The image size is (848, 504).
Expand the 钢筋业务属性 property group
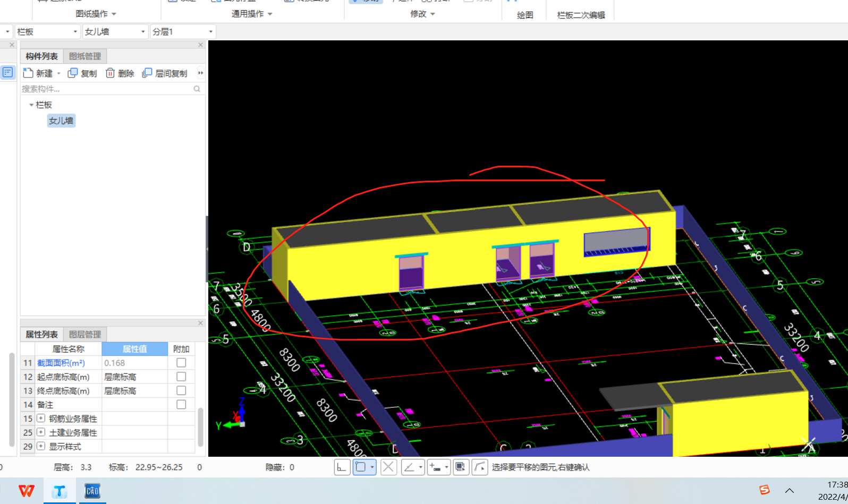(x=41, y=418)
